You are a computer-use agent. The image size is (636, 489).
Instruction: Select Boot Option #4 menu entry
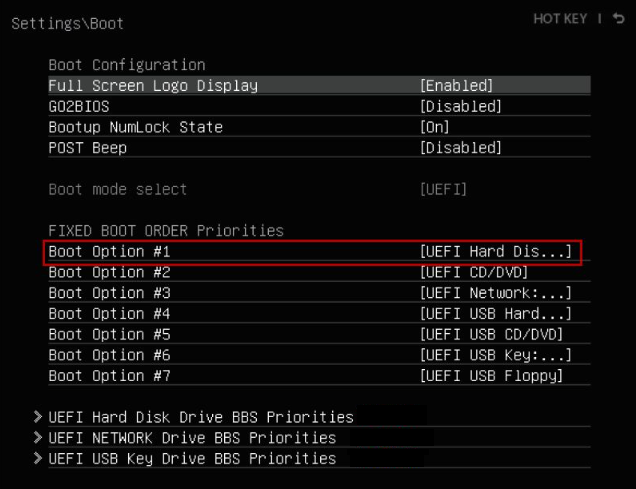110,314
